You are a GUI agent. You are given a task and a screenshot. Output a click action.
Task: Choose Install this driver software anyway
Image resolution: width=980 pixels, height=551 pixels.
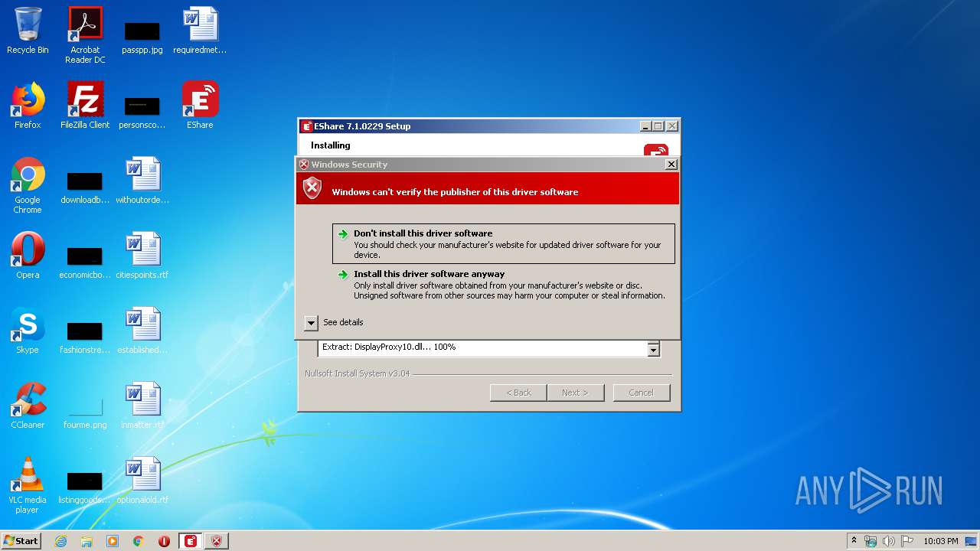tap(504, 284)
